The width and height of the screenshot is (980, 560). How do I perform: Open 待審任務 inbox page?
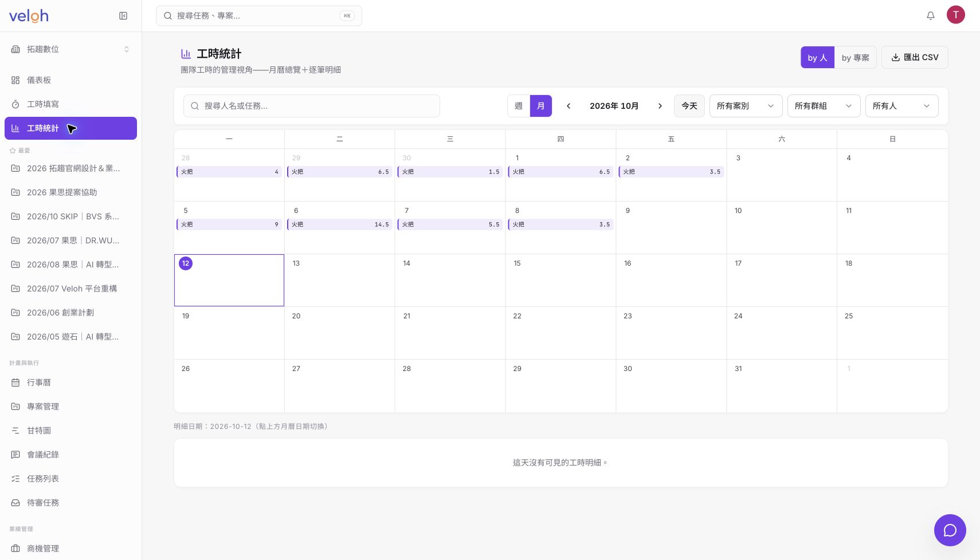click(70, 503)
